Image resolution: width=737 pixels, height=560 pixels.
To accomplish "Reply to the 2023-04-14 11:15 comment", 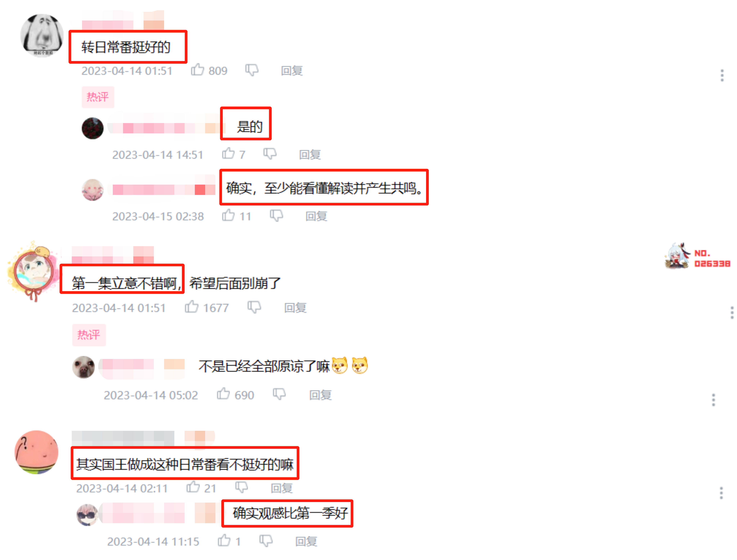I will point(306,541).
